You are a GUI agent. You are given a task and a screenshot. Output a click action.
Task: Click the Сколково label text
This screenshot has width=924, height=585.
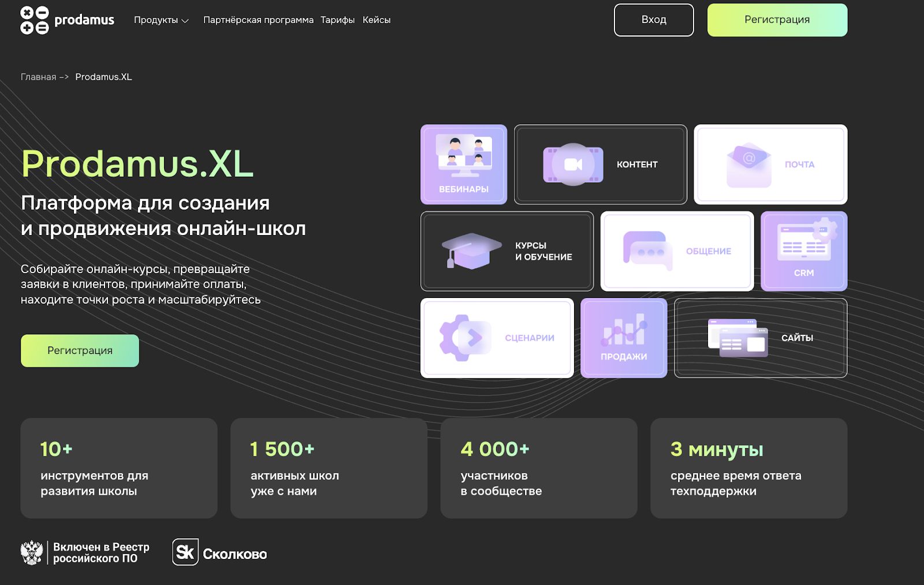[234, 554]
